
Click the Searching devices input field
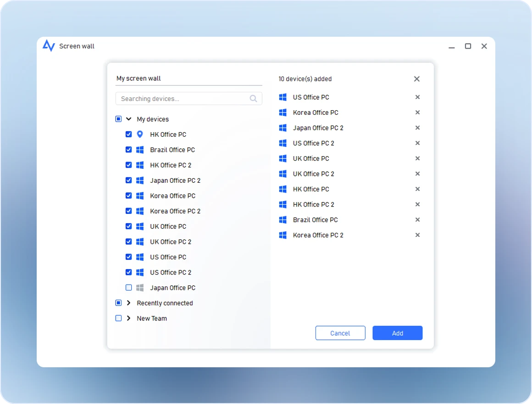coord(183,99)
